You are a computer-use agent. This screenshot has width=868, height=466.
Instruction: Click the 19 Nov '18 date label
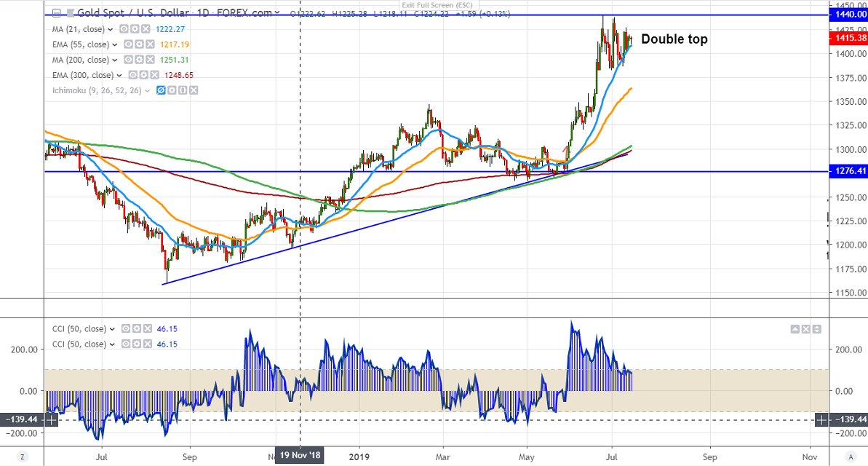[x=300, y=456]
